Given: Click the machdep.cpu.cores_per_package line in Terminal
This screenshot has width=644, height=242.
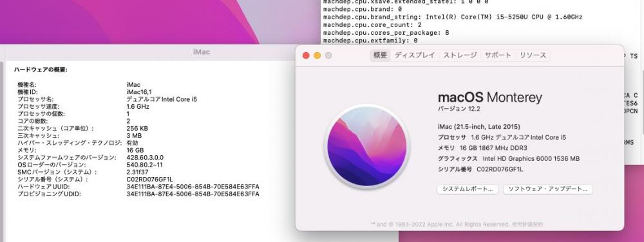Looking at the screenshot, I should 386,32.
